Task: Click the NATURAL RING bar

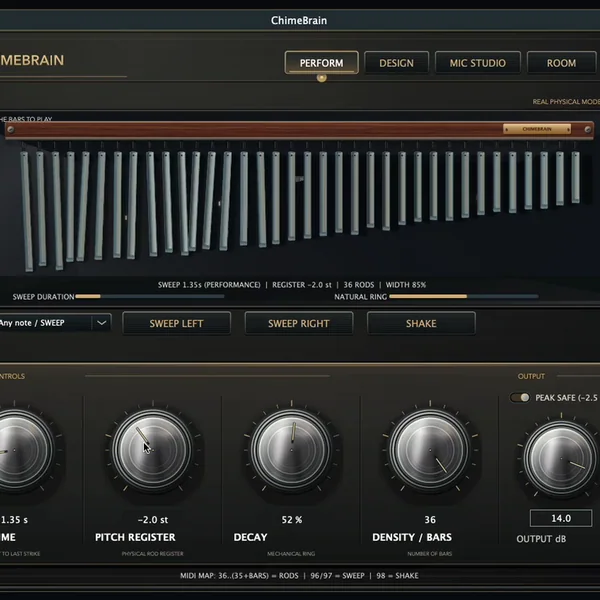Action: click(x=463, y=296)
